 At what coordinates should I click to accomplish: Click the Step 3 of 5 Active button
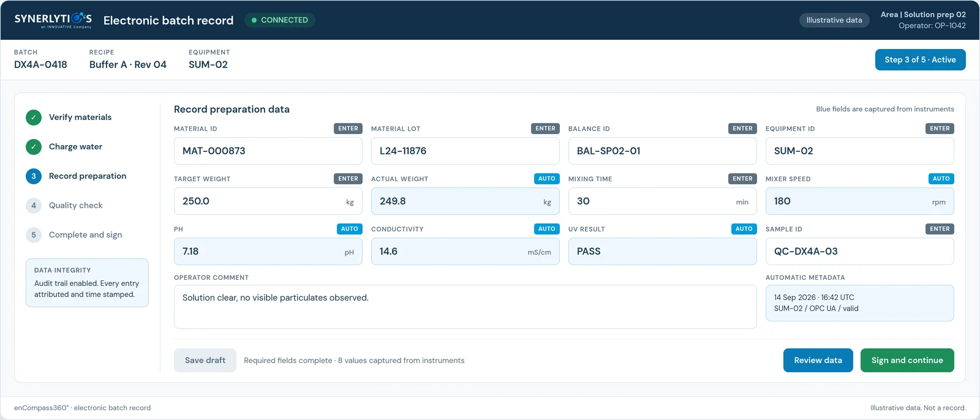(920, 59)
